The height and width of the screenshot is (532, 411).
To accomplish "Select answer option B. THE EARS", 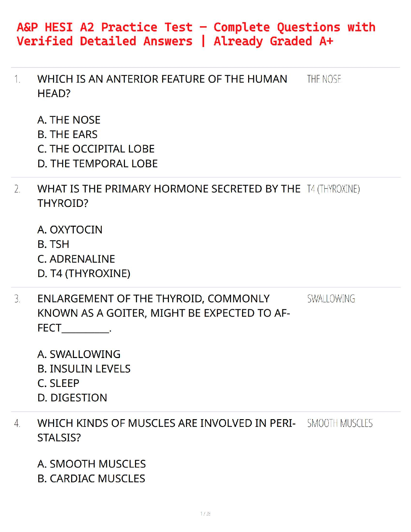I will click(67, 134).
